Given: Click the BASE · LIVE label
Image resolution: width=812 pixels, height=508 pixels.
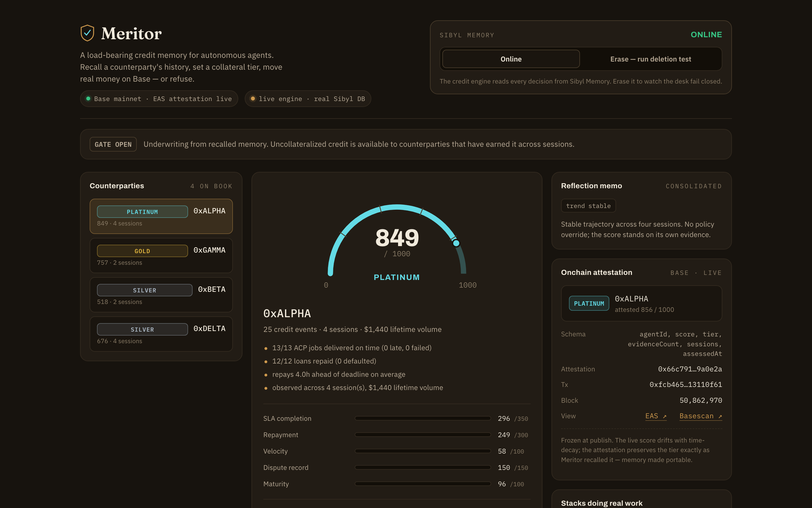Looking at the screenshot, I should (696, 273).
